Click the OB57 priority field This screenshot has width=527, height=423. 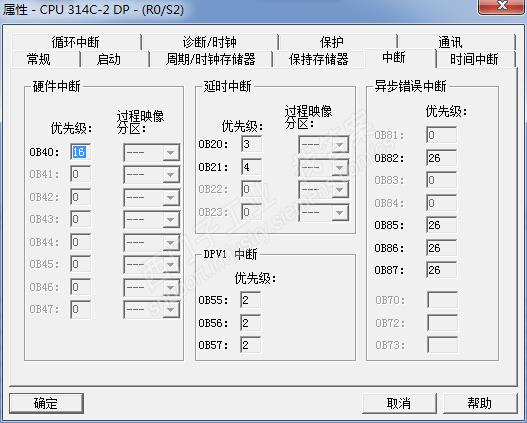[x=250, y=345]
